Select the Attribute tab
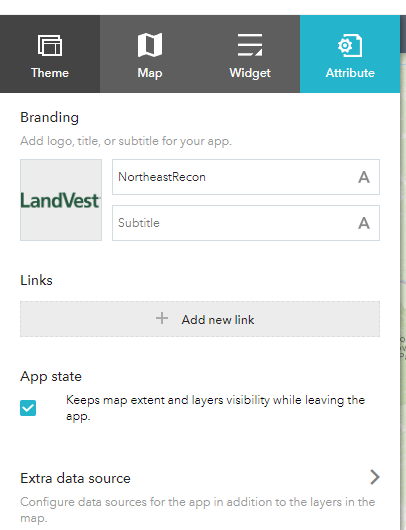This screenshot has width=406, height=530. pos(350,54)
